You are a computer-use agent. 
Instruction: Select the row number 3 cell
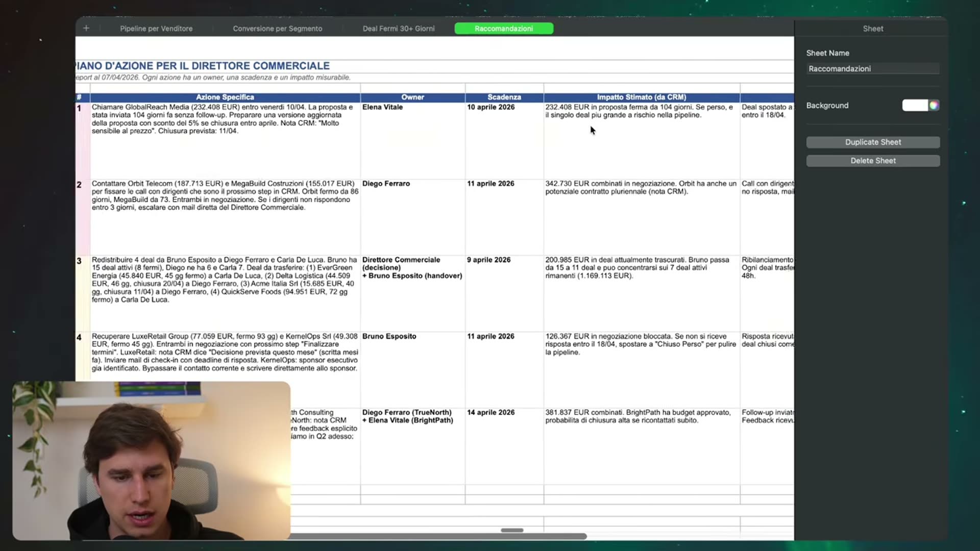82,294
